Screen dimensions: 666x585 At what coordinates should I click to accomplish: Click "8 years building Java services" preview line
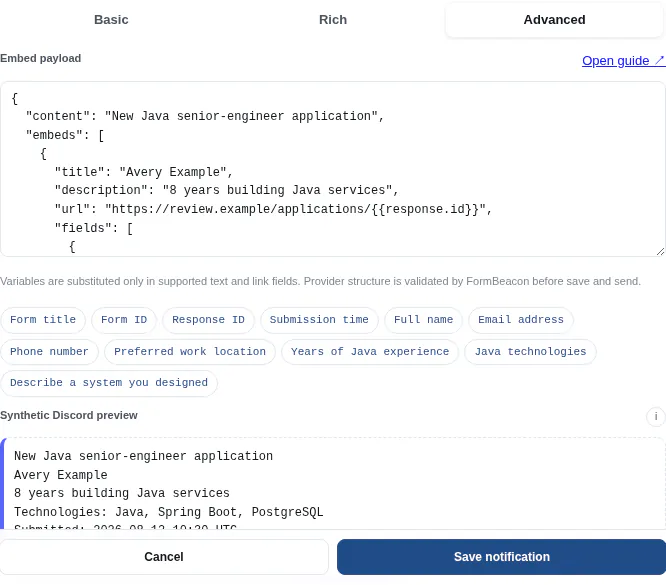click(122, 493)
